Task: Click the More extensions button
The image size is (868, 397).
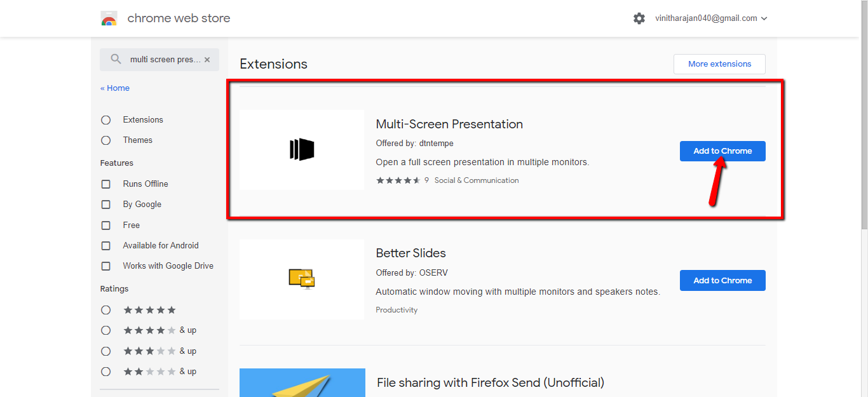Action: [x=719, y=64]
